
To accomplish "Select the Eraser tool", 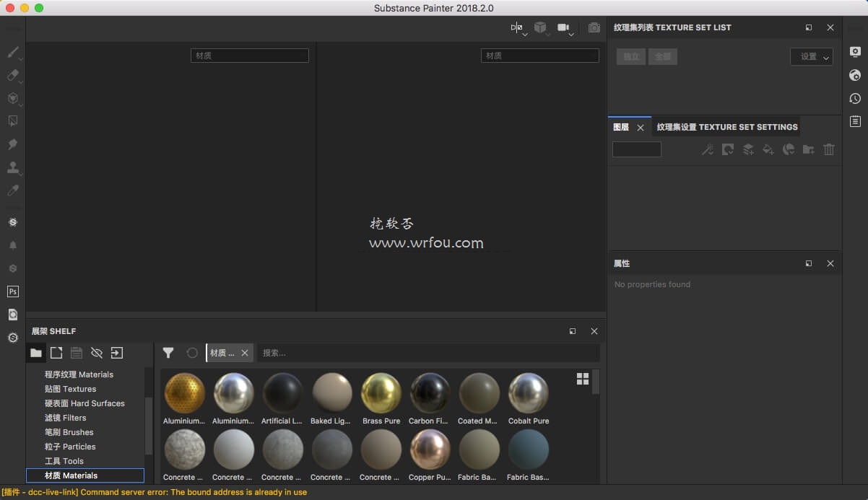I will pos(13,75).
